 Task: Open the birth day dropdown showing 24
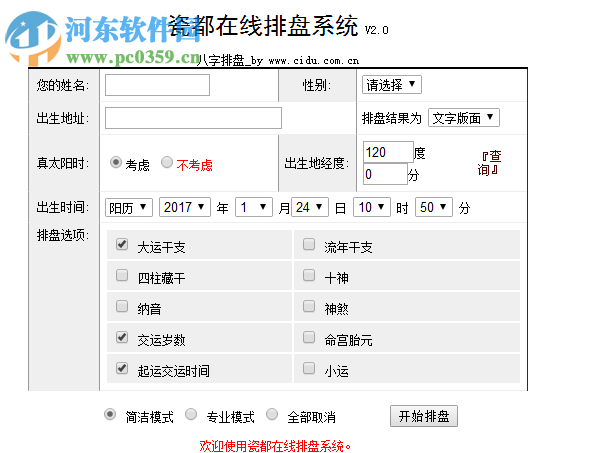click(310, 207)
